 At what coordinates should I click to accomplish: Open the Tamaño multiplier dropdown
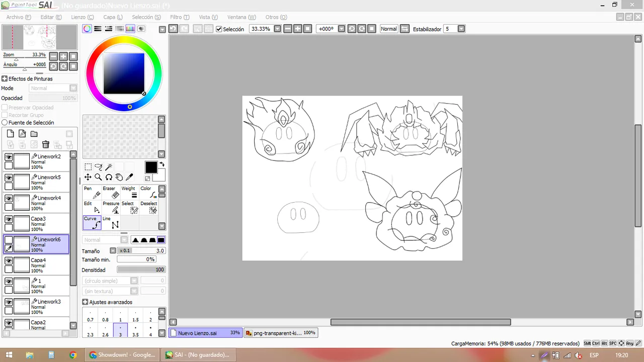point(113,250)
